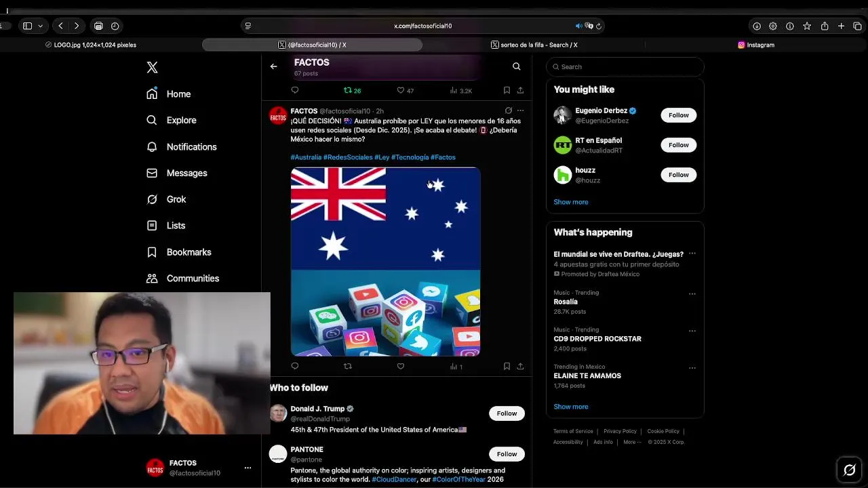Go back in browser history
The height and width of the screenshot is (488, 868).
pyautogui.click(x=61, y=26)
